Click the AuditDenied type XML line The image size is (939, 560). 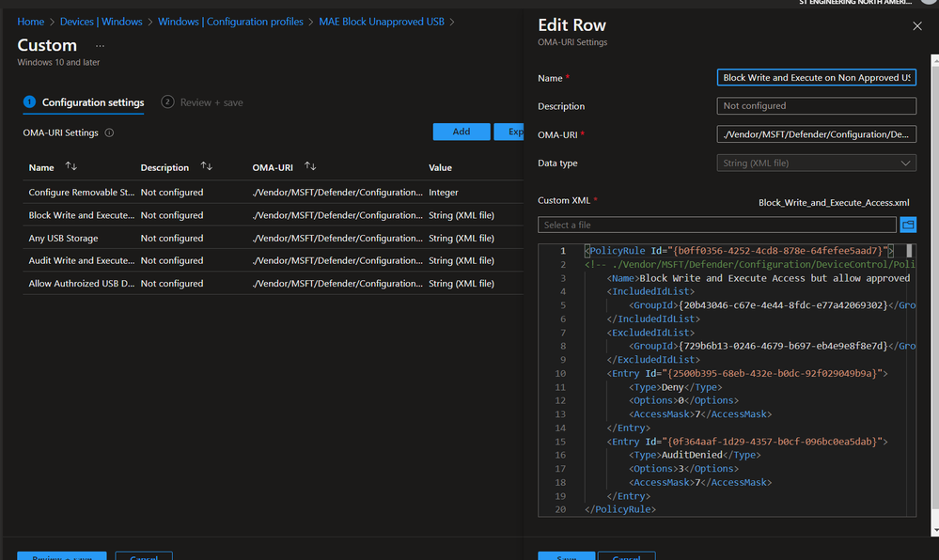695,455
